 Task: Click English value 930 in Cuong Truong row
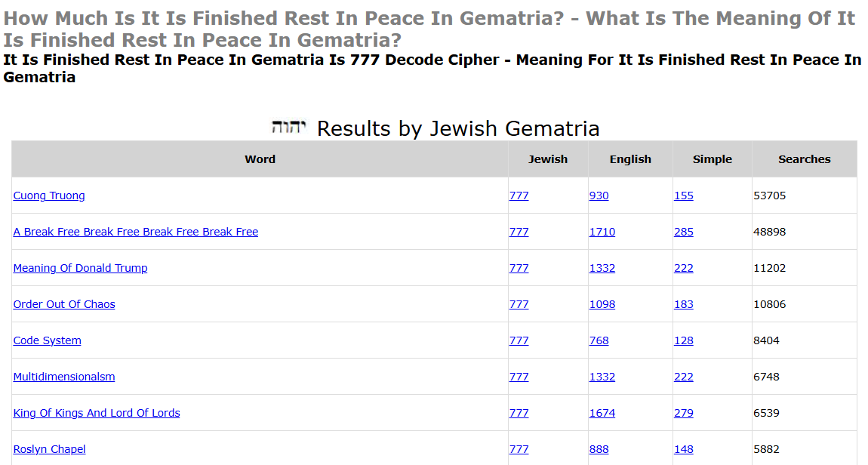coord(599,196)
